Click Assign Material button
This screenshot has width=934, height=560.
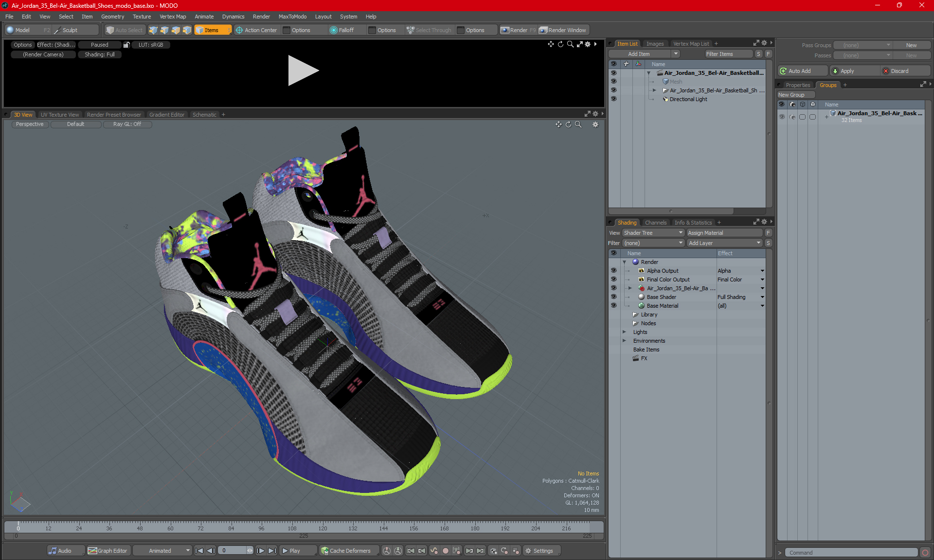tap(724, 233)
